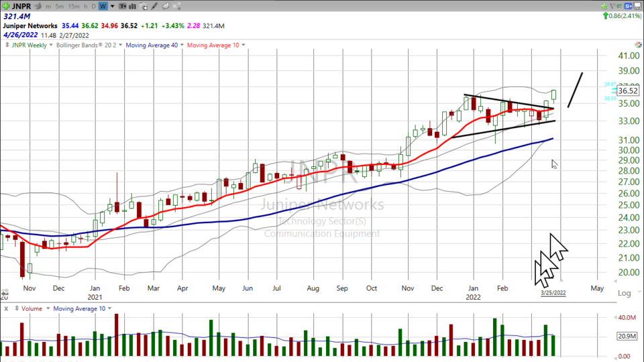The width and height of the screenshot is (644, 362).
Task: Click the top Moving Average 40 label
Action: pyautogui.click(x=152, y=45)
